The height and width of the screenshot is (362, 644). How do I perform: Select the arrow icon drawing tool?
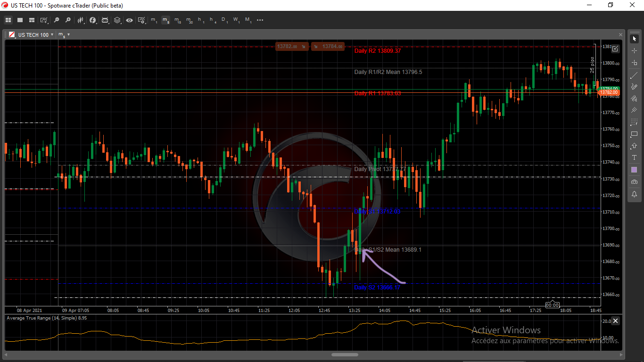click(x=634, y=146)
